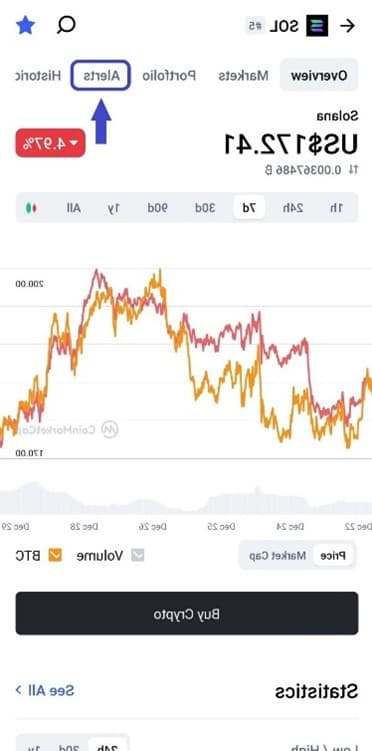Tap the swap arrows beside BTC price
This screenshot has width=372, height=751.
click(x=353, y=170)
